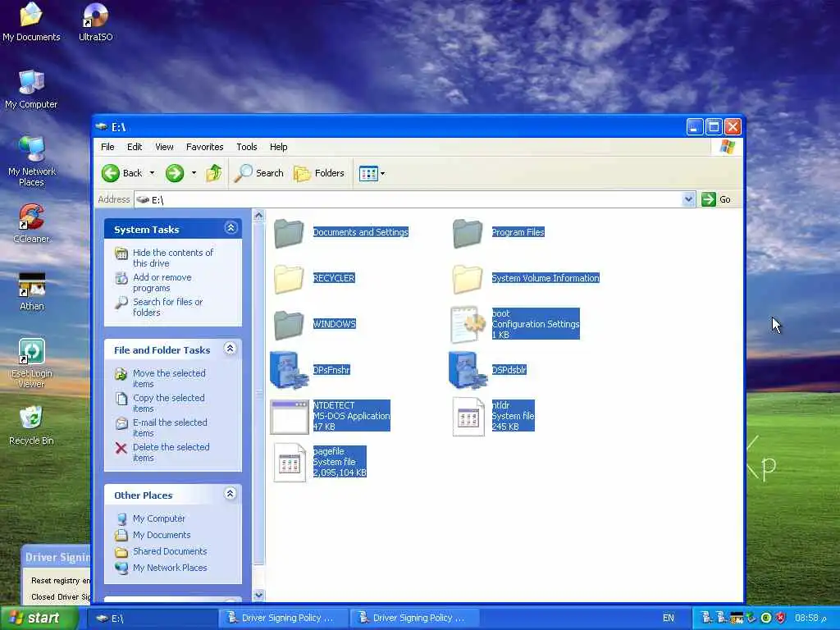Click the green Forward arrow button
Screen dimensions: 840x630
tap(175, 173)
